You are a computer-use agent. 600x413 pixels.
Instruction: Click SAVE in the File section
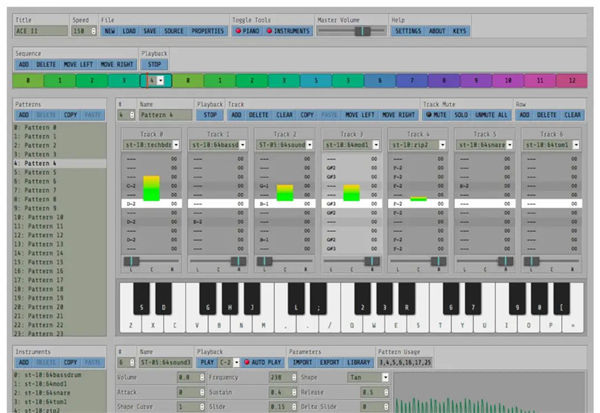[x=150, y=31]
